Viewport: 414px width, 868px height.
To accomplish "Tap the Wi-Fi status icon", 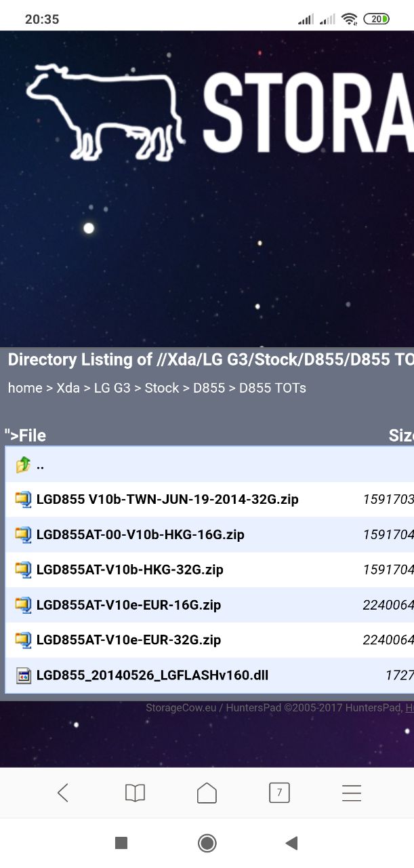I will 350,19.
